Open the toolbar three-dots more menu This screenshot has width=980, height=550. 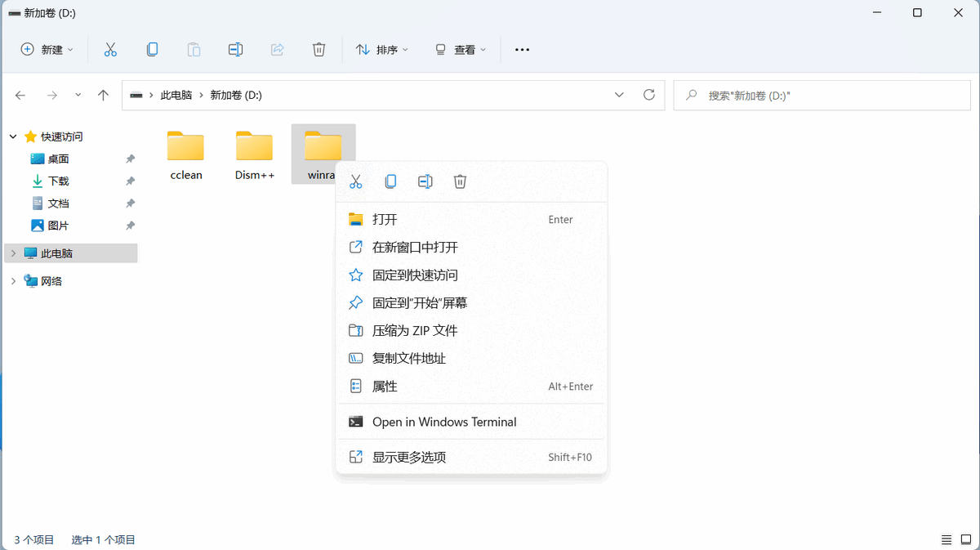point(523,50)
